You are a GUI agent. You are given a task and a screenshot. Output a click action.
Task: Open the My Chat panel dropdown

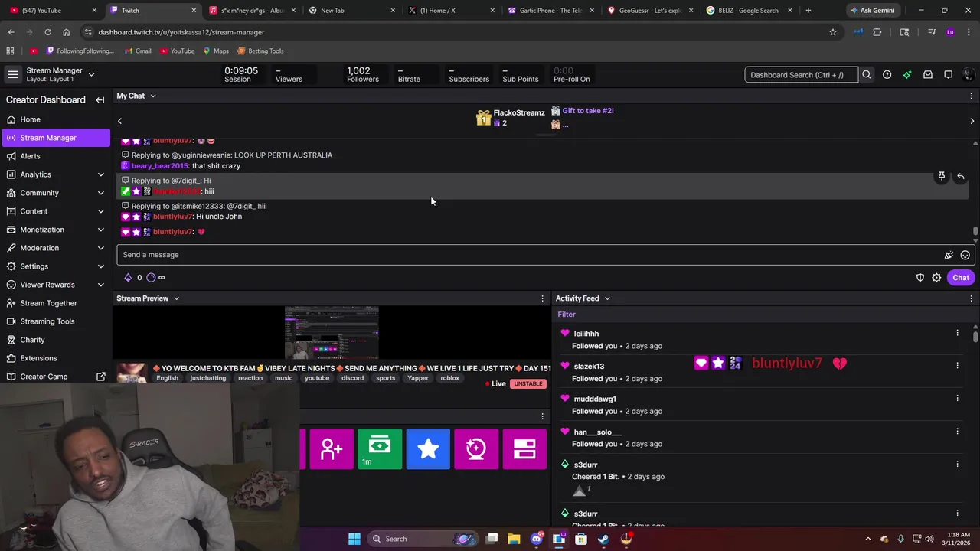point(152,96)
